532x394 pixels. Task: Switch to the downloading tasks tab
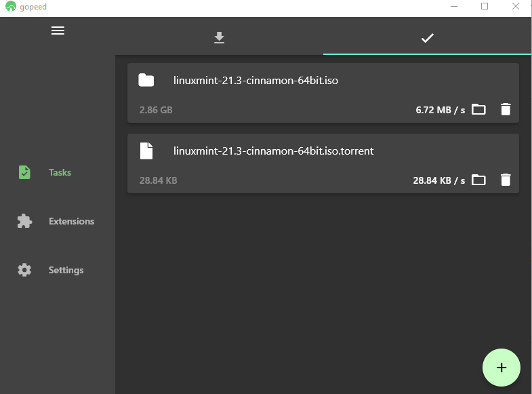(219, 37)
